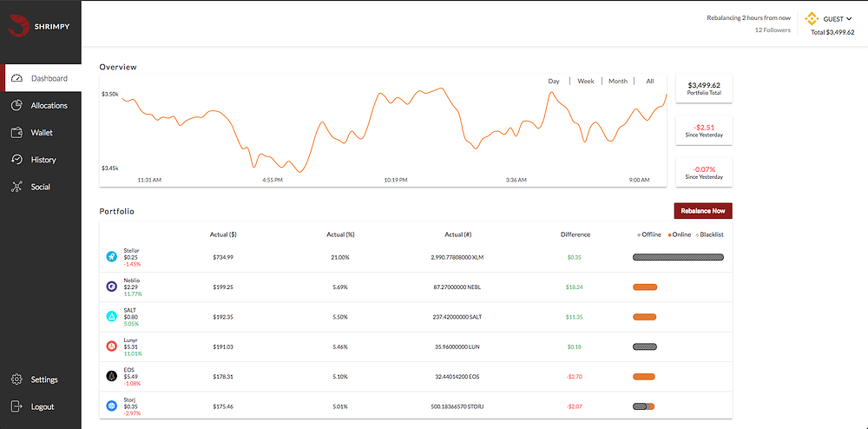Switch chart to Month view
The height and width of the screenshot is (429, 868).
618,82
